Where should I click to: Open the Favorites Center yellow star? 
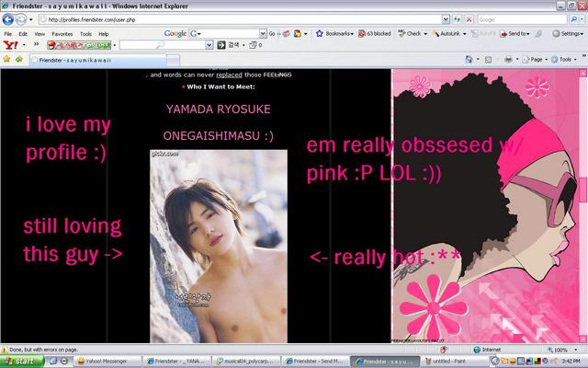pyautogui.click(x=6, y=59)
